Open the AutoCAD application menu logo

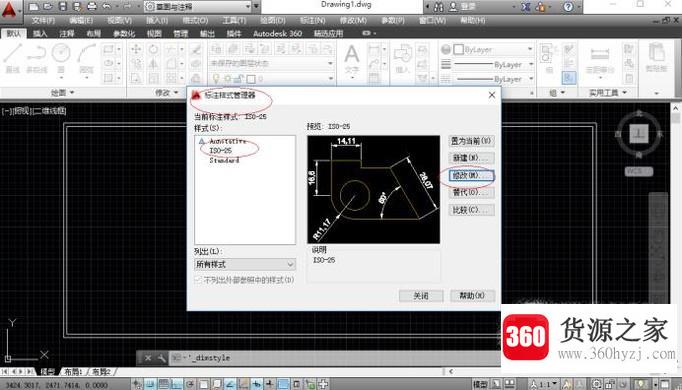[x=9, y=9]
